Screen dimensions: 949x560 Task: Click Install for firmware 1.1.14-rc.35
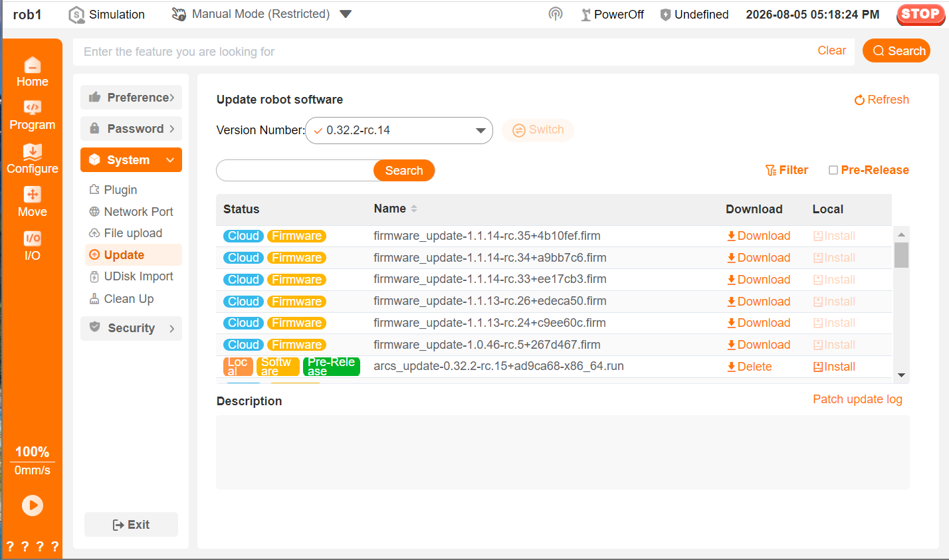[x=834, y=236]
